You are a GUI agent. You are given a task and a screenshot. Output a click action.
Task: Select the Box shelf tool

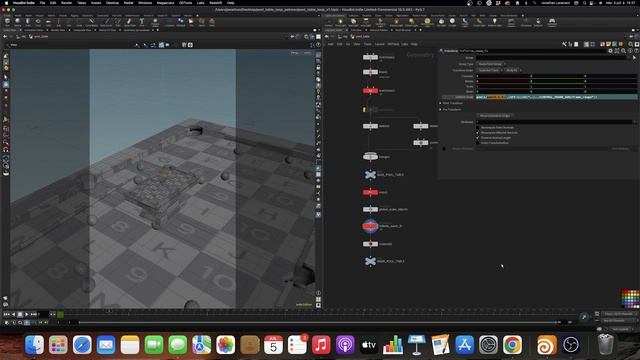7,22
